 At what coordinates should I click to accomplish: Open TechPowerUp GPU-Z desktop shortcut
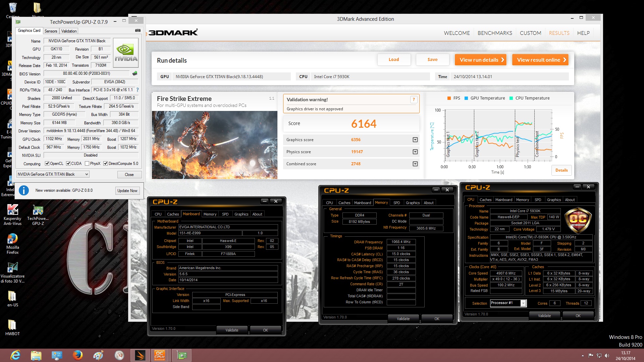[38, 215]
